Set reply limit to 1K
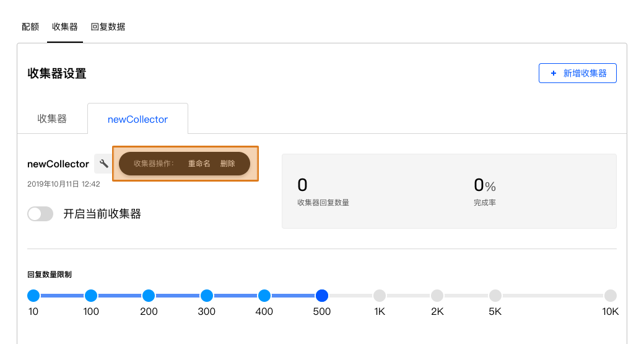The height and width of the screenshot is (344, 644). (380, 296)
